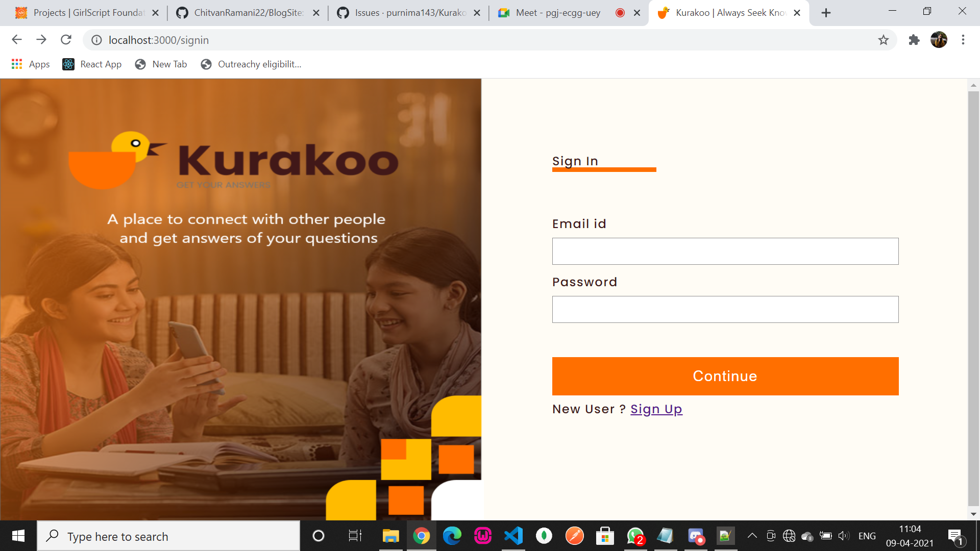Switch to the ChitvanRamani22/BlogSite tab
The width and height of the screenshot is (980, 551).
[x=248, y=13]
